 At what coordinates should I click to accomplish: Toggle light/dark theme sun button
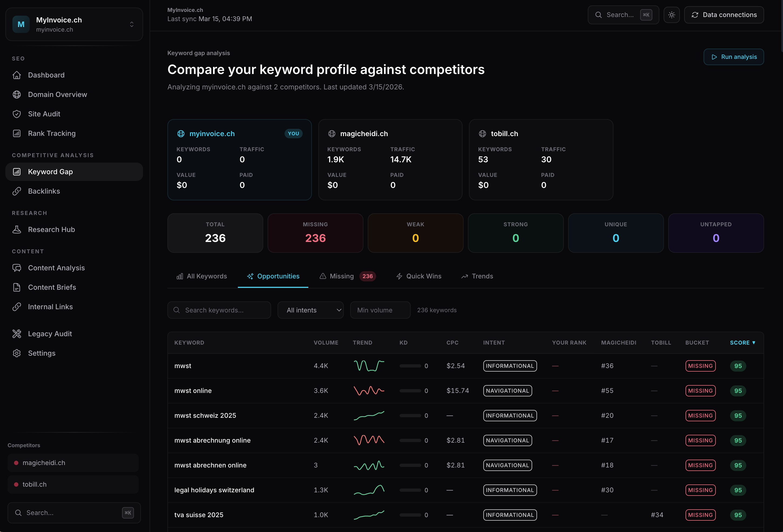click(x=671, y=15)
